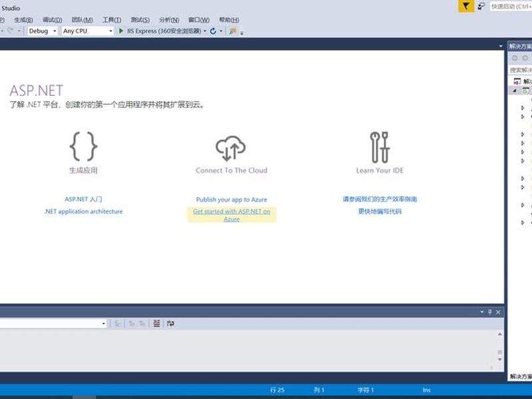Click go to next message icon
532x399 pixels.
142,324
